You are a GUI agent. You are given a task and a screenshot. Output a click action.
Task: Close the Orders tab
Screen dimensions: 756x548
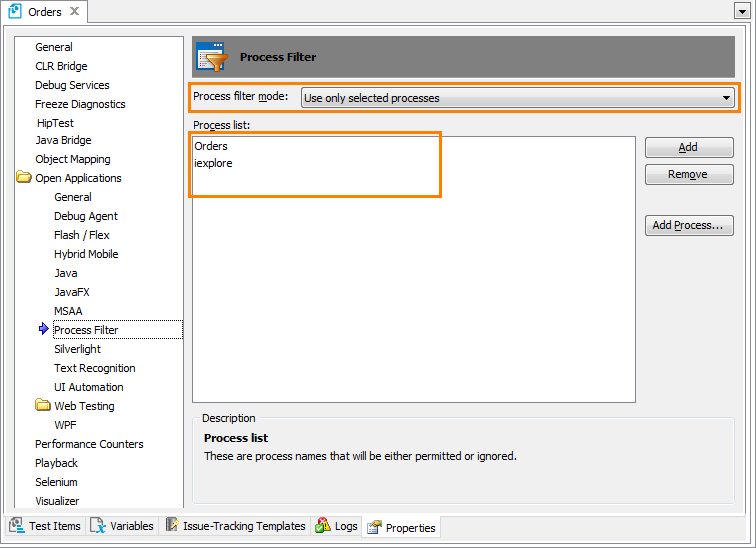tap(74, 11)
